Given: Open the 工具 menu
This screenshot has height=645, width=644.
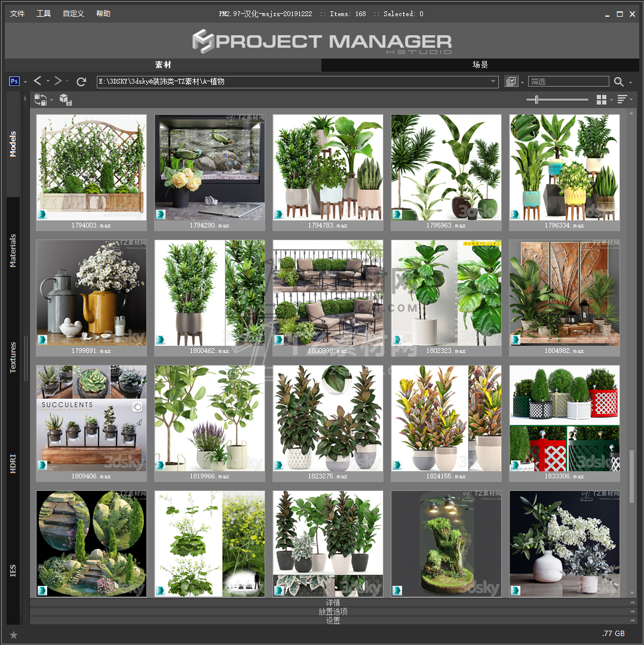Looking at the screenshot, I should [44, 14].
